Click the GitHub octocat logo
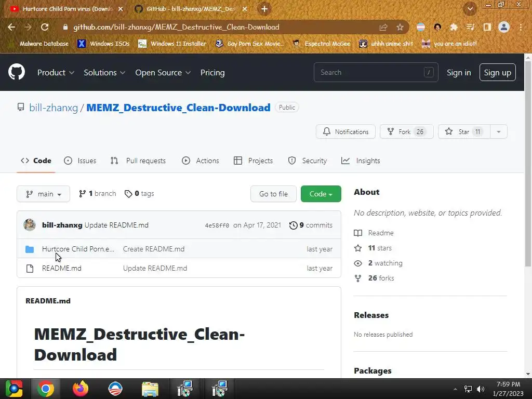The image size is (532, 399). [17, 72]
